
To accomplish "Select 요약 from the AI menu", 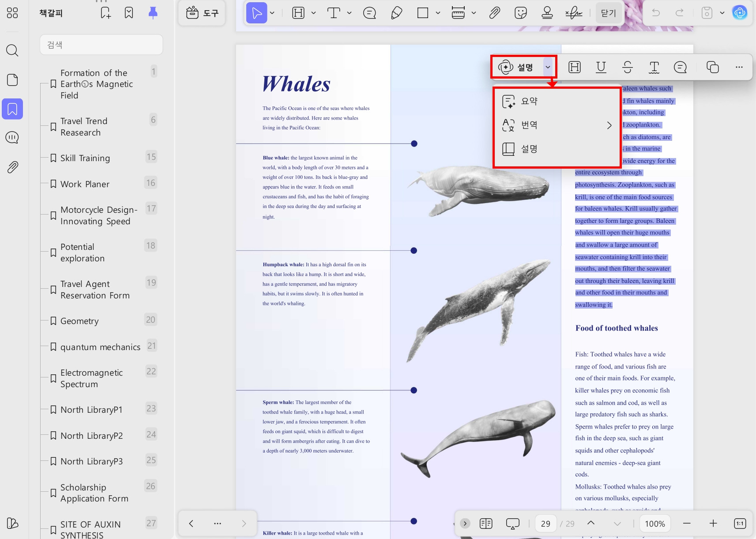I will (x=529, y=101).
